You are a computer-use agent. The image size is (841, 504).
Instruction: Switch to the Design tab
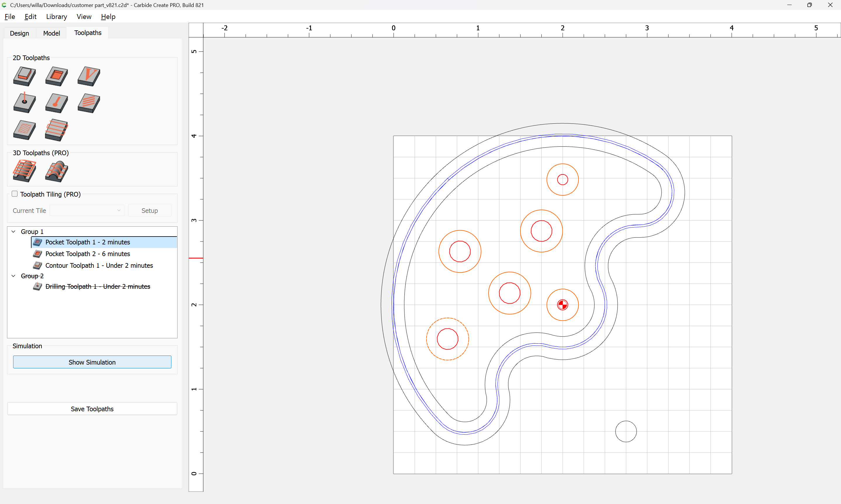(x=19, y=33)
